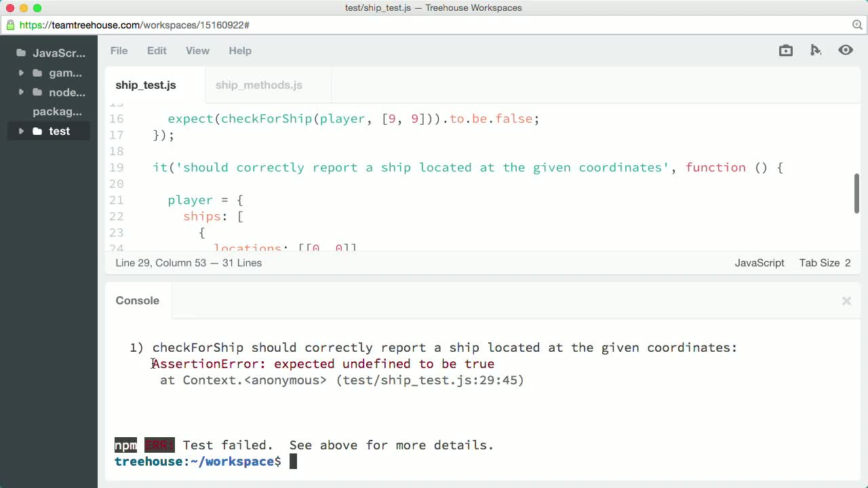Close the console panel with the X
The image size is (868, 488).
[846, 301]
